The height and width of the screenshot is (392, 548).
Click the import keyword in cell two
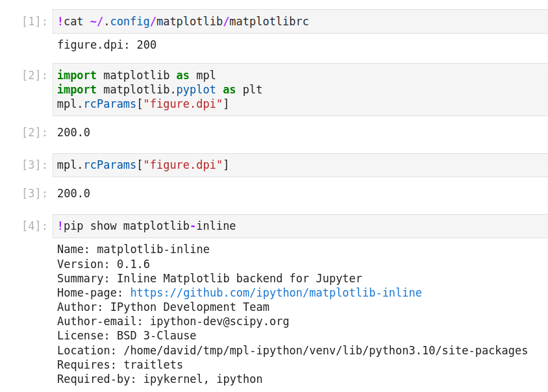tap(77, 75)
